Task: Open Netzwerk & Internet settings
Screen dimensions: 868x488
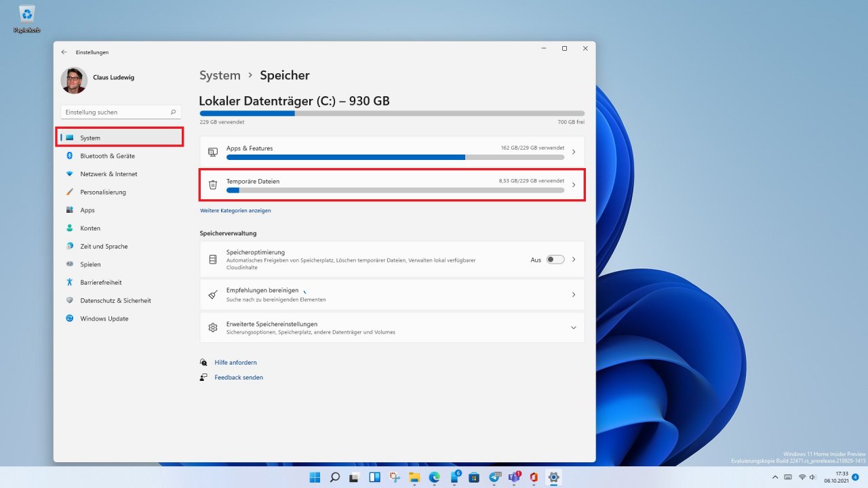Action: 120,174
